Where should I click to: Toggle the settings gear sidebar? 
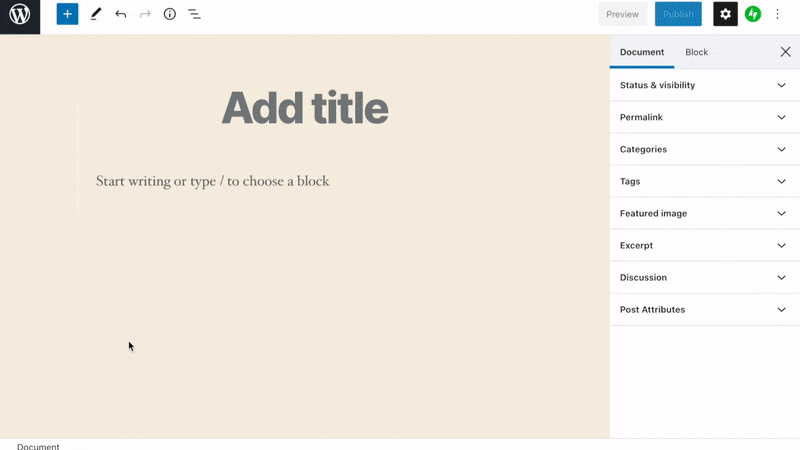[x=725, y=14]
